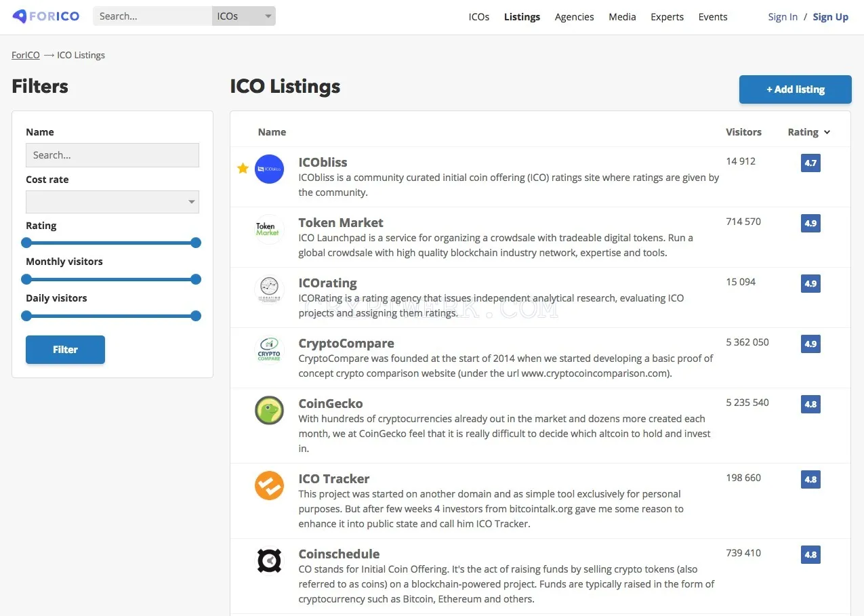
Task: Click the 4.8 rating badge for Coinschedule
Action: (x=810, y=555)
